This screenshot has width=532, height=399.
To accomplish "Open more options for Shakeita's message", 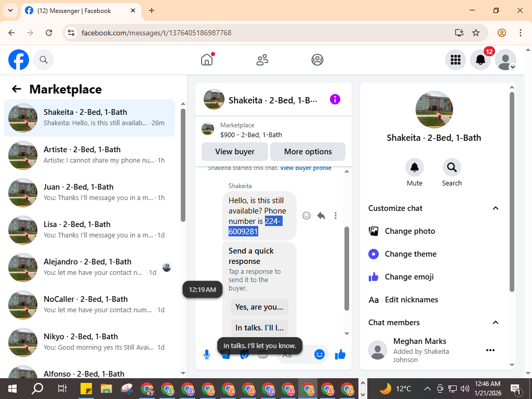I will coord(336,216).
